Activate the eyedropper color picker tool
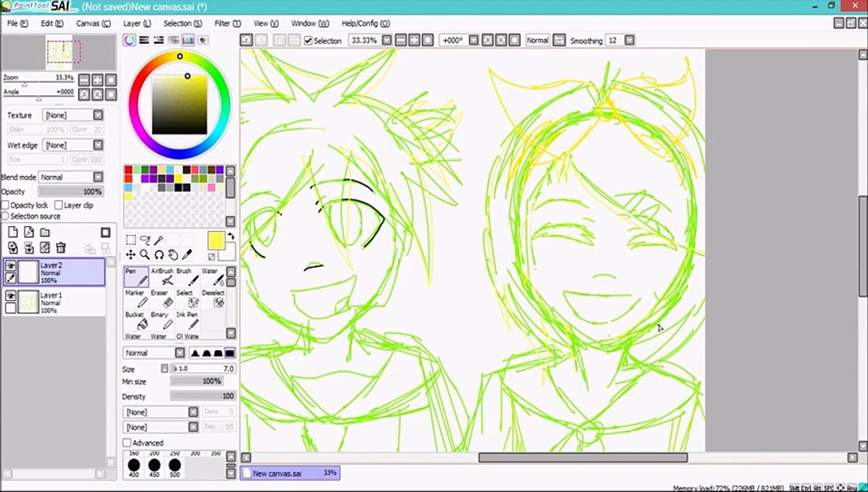 coord(187,255)
